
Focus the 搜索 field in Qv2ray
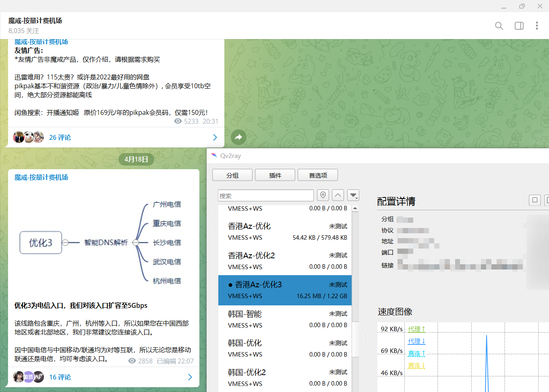[x=266, y=196]
